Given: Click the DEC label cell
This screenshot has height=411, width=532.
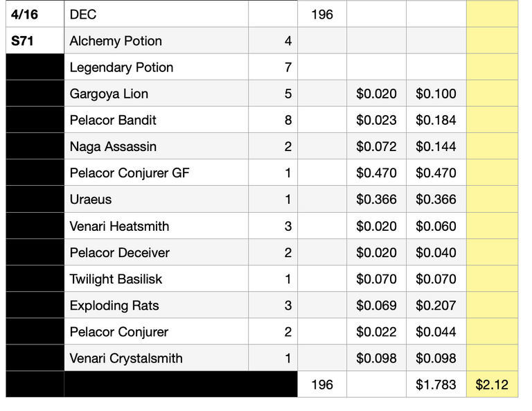Looking at the screenshot, I should point(156,15).
